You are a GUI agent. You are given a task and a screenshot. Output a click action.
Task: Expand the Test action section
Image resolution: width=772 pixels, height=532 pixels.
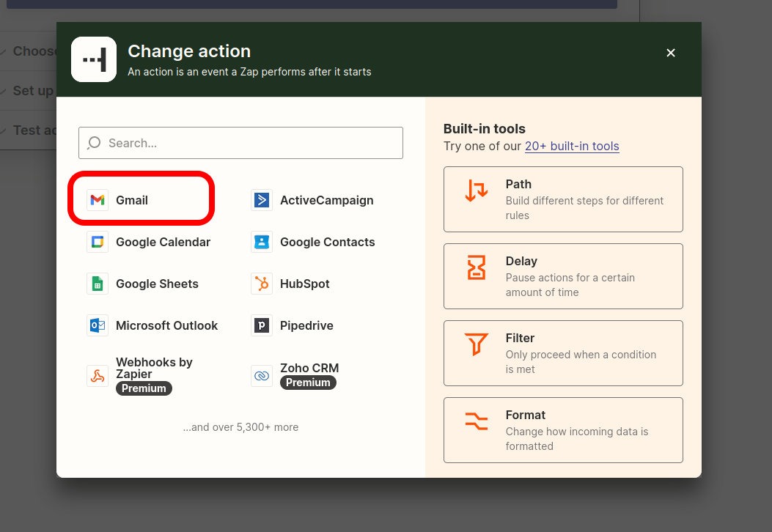tap(28, 130)
